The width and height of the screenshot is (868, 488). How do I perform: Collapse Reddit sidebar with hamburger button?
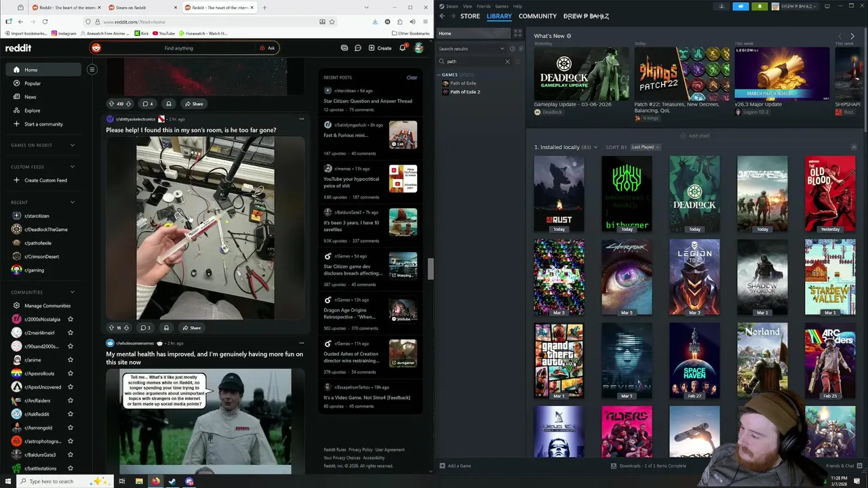(92, 69)
